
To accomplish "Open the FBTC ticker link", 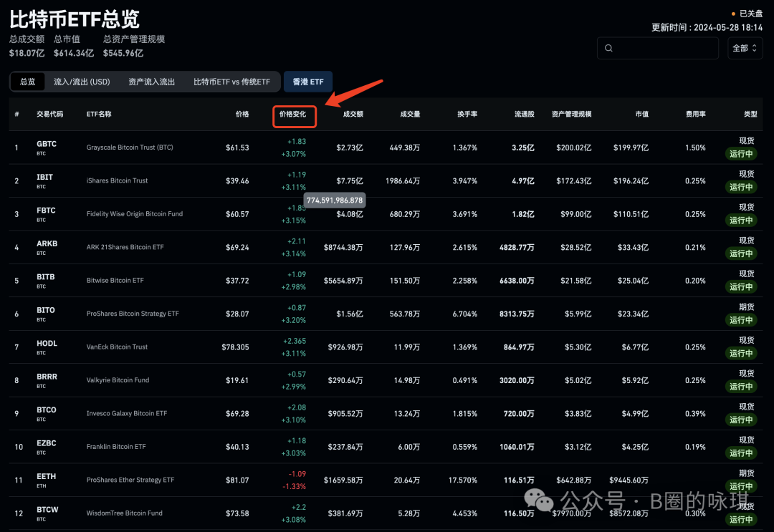I will [x=46, y=211].
